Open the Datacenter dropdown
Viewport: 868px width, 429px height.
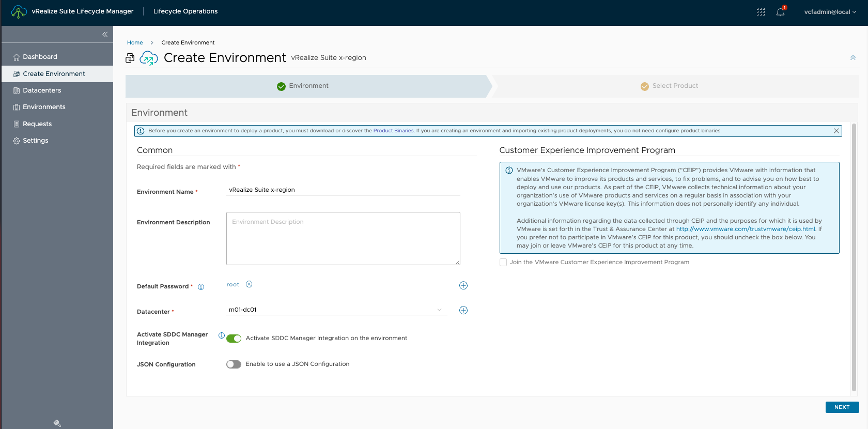coord(337,310)
